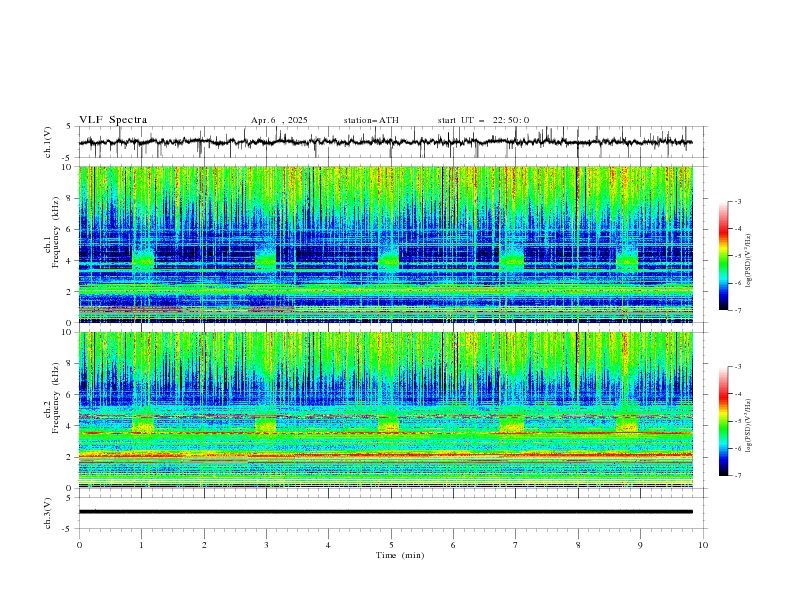Click the upper 'log(PSD)(V²/Hz)' colorbar label
792x612 pixels.
click(x=749, y=261)
